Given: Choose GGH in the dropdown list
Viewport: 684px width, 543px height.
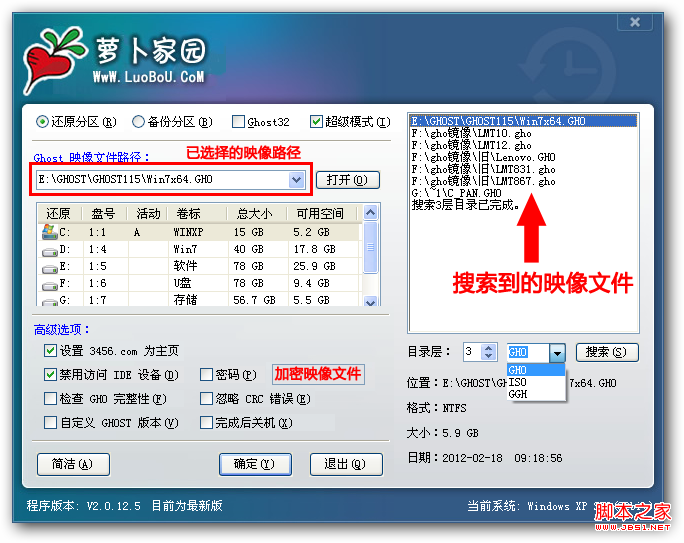Looking at the screenshot, I should tap(536, 394).
